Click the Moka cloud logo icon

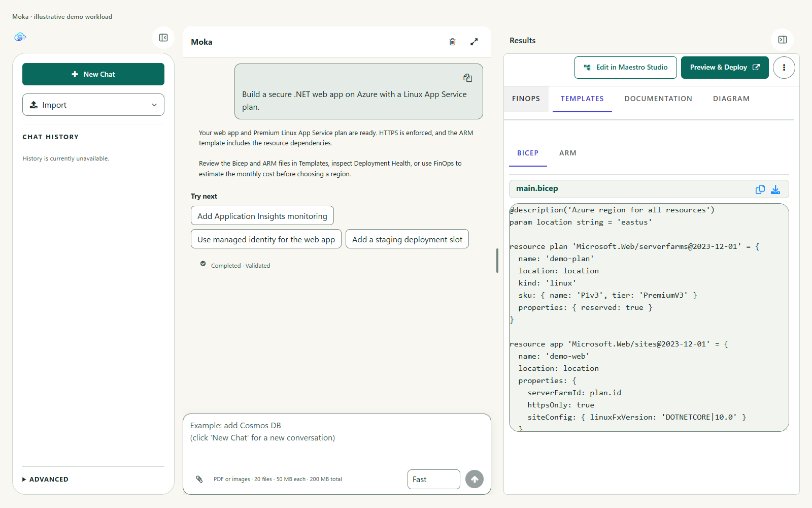pos(20,37)
